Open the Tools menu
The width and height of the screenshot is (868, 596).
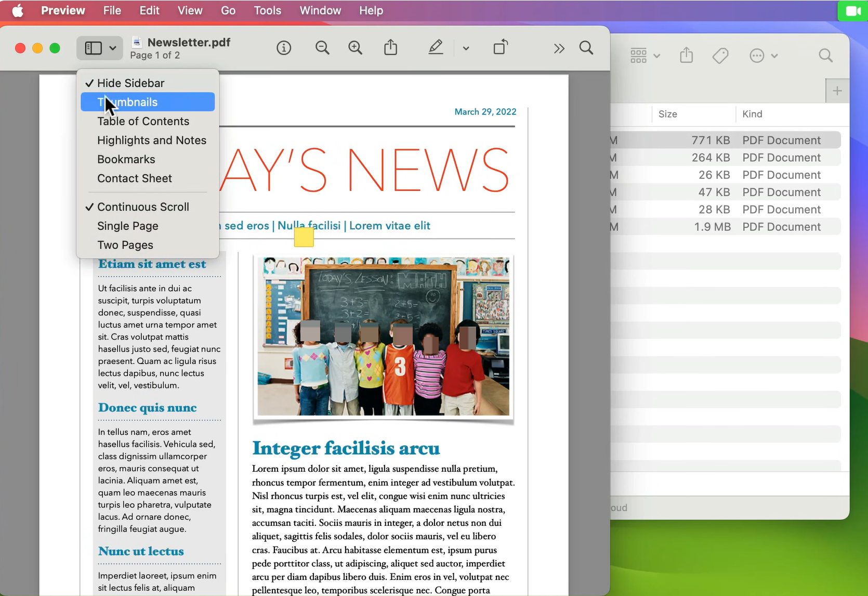(x=268, y=10)
